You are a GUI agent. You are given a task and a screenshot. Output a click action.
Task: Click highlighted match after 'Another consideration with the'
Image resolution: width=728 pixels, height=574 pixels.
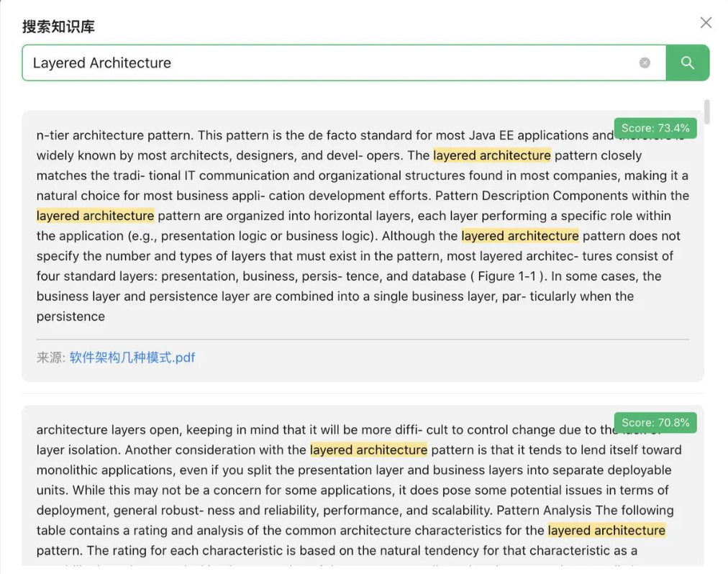[368, 450]
